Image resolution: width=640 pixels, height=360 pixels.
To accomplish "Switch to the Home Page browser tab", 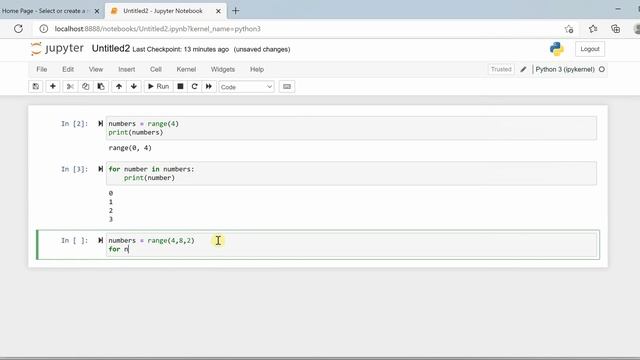I will pyautogui.click(x=45, y=11).
